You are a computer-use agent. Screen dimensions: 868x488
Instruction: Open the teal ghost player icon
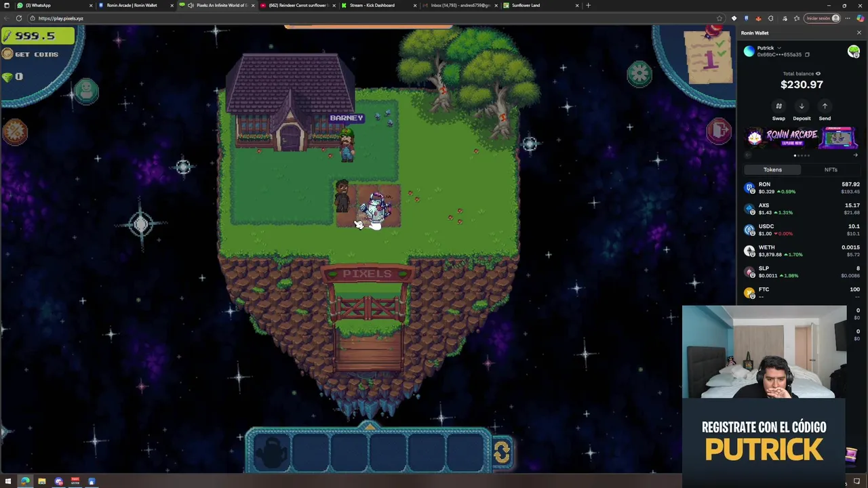click(86, 91)
